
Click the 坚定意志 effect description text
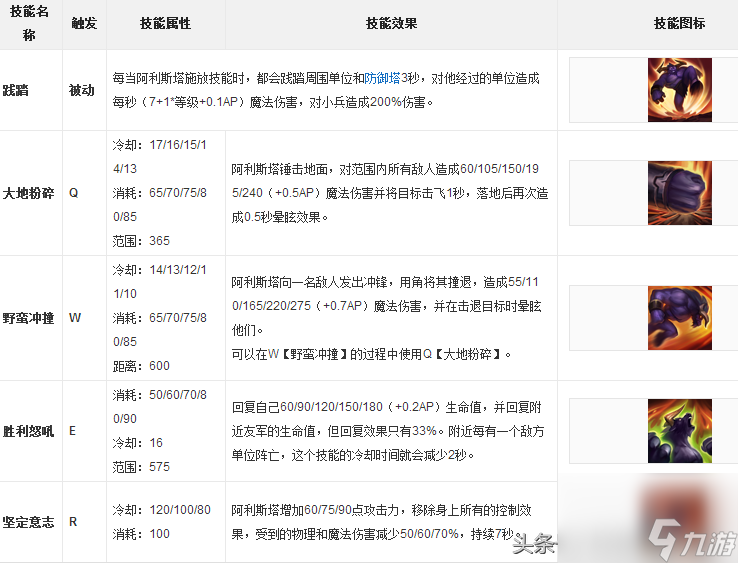(x=381, y=522)
